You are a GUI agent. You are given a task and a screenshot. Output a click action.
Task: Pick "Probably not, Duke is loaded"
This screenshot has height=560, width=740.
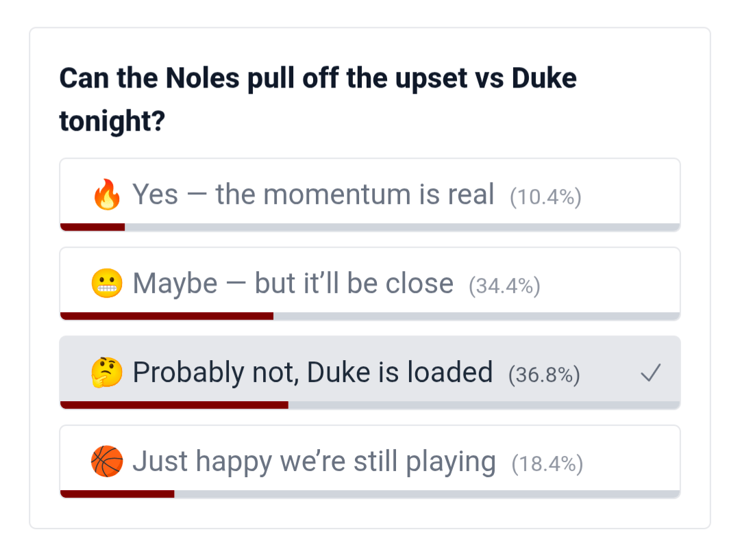312,373
